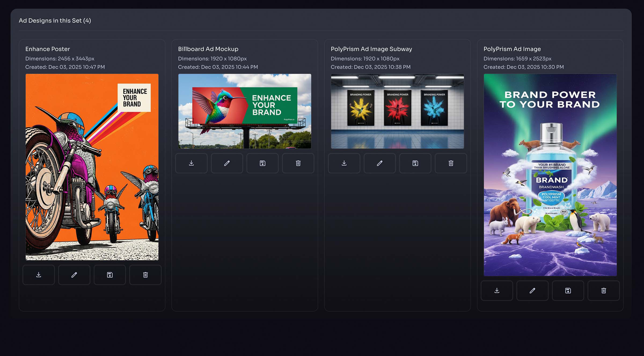The height and width of the screenshot is (356, 644).
Task: Open the hummingbird motorcycle poster thumbnail
Action: 92,167
